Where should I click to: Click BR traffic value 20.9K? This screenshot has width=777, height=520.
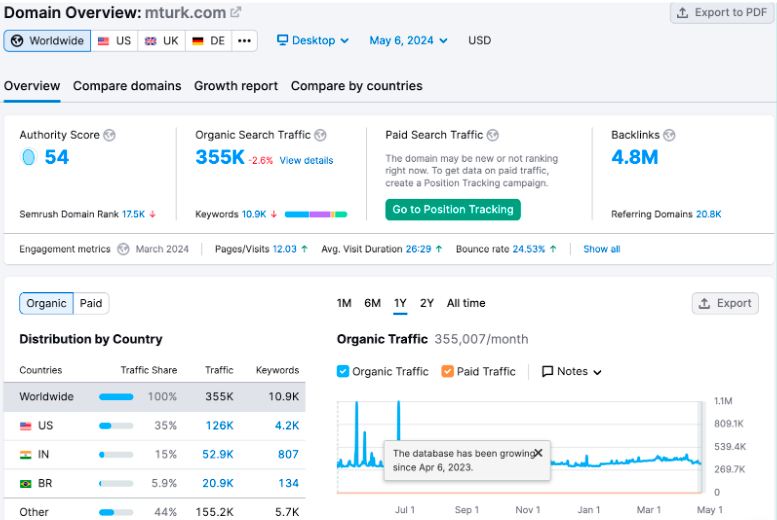point(218,483)
